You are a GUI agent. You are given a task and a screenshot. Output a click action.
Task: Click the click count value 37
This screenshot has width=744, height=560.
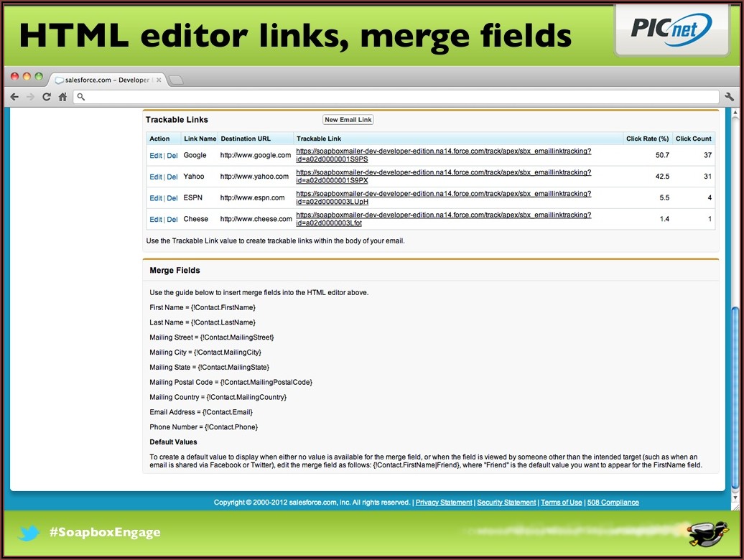[707, 155]
